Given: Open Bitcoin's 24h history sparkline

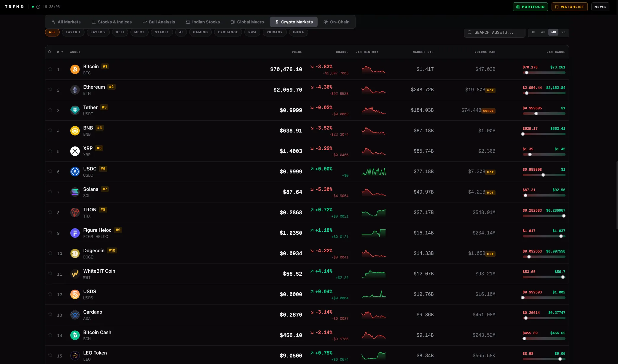Looking at the screenshot, I should pyautogui.click(x=374, y=69).
